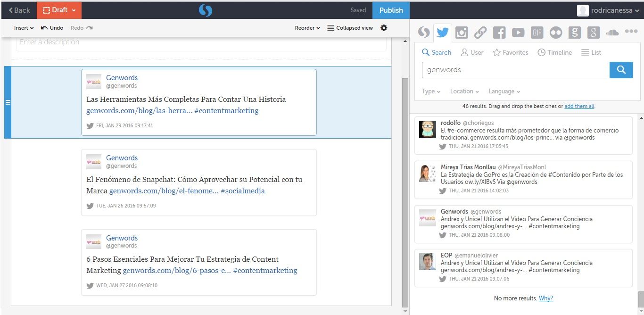Click Genwords avatar on Snapchat tweet
644x315 pixels.
94,162
